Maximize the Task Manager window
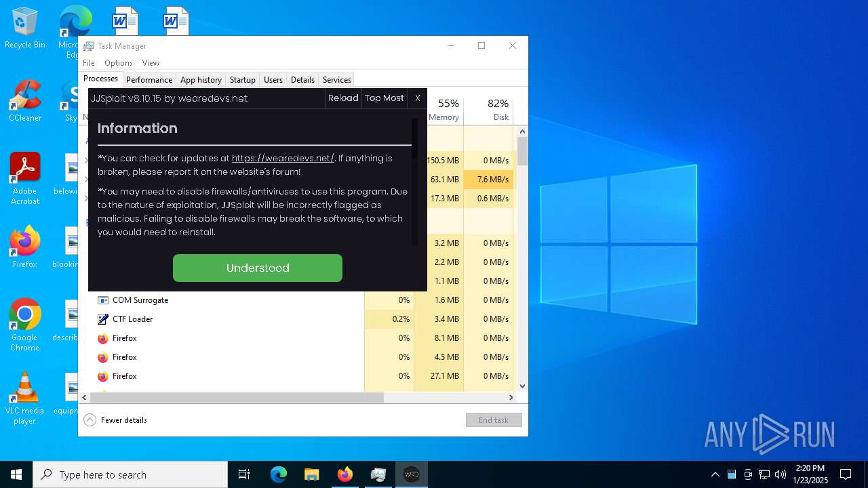This screenshot has height=488, width=868. click(x=481, y=45)
